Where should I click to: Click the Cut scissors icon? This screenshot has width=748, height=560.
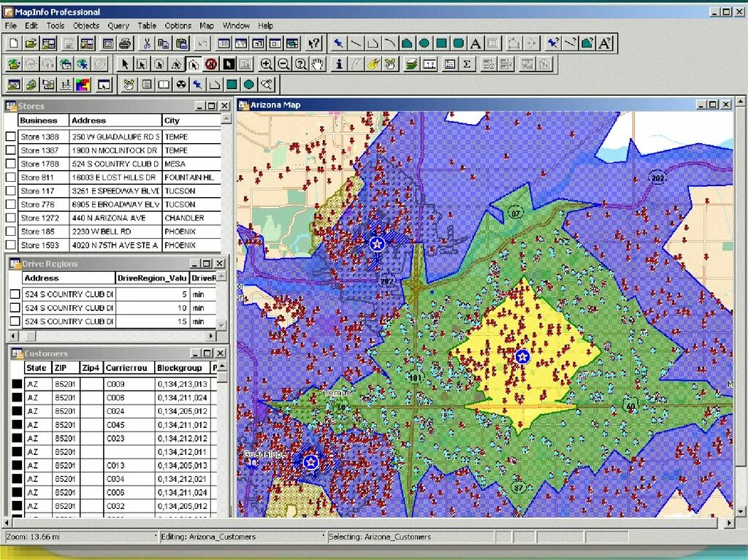(x=147, y=44)
